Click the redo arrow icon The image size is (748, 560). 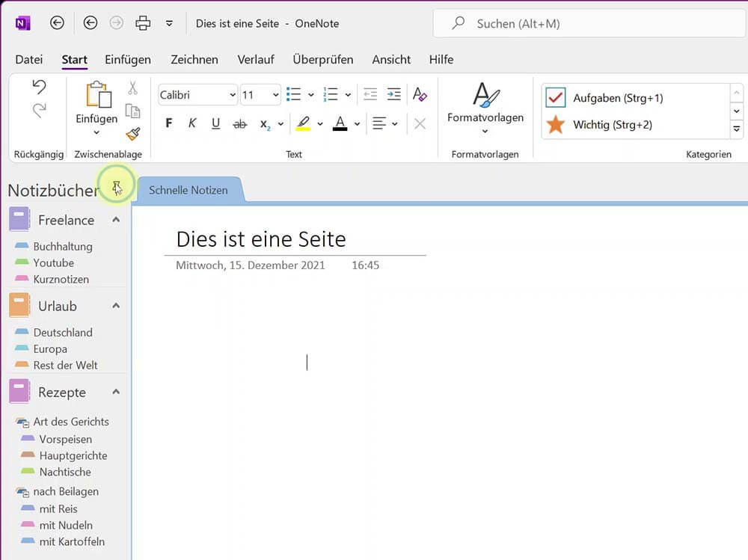[x=39, y=111]
